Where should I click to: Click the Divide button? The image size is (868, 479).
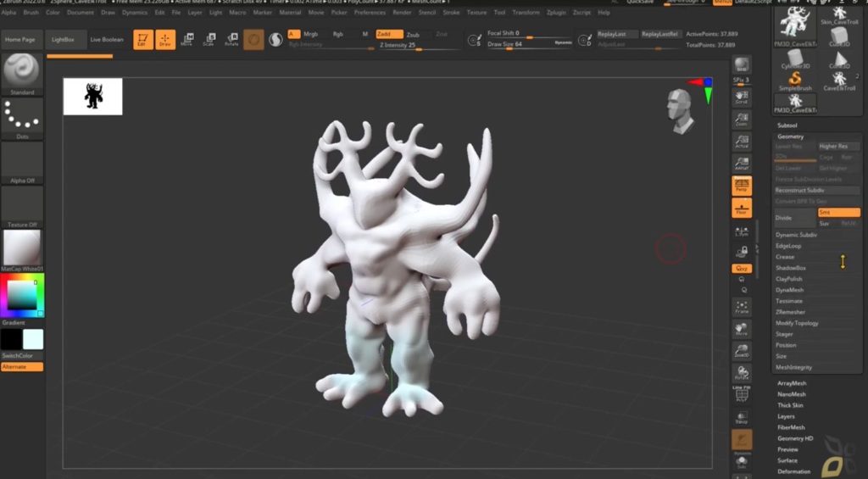(x=794, y=218)
